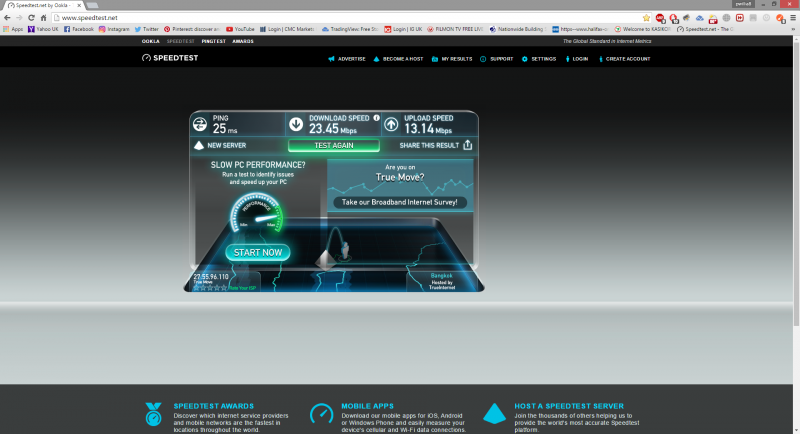The width and height of the screenshot is (800, 434).
Task: Click the Host a Speedtest Server pyramid icon
Action: click(x=494, y=414)
